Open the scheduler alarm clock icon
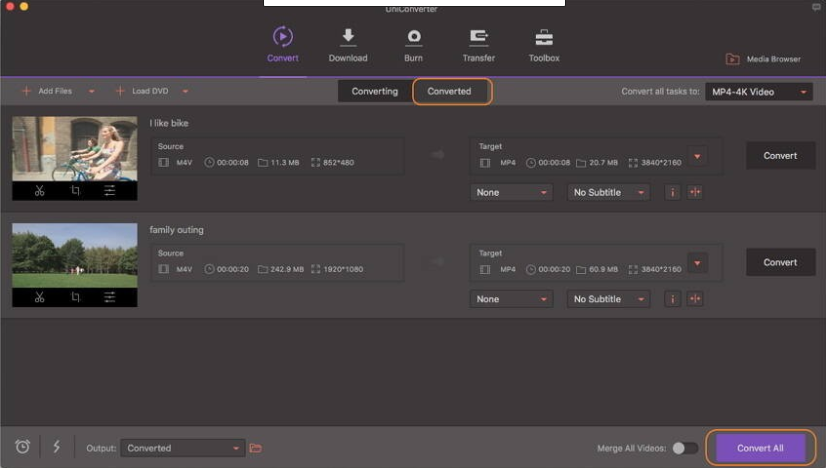826x468 pixels. (22, 447)
